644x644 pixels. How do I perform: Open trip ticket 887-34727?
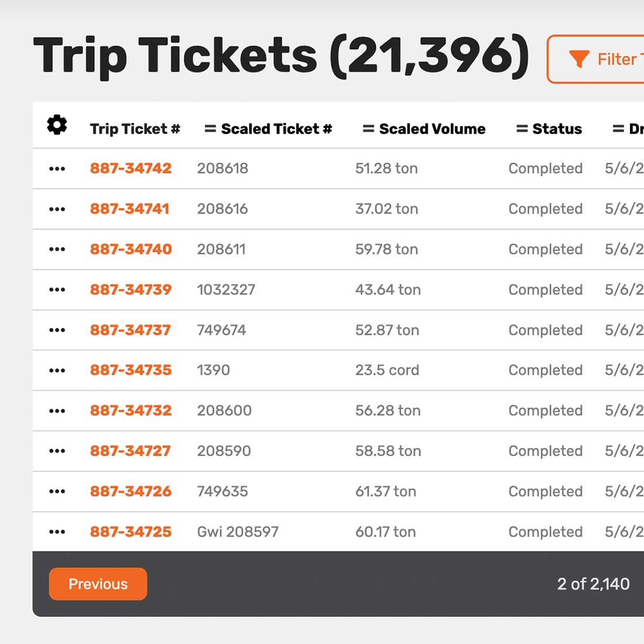130,451
